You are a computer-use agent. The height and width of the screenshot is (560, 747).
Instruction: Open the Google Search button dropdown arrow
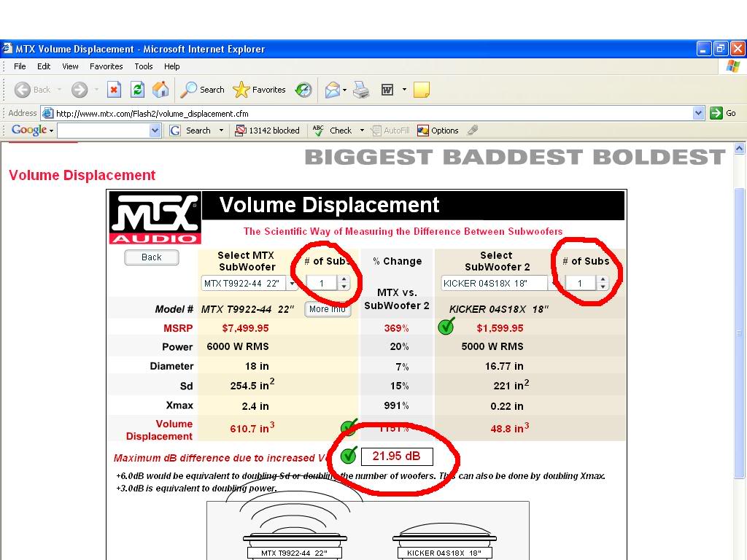[221, 131]
